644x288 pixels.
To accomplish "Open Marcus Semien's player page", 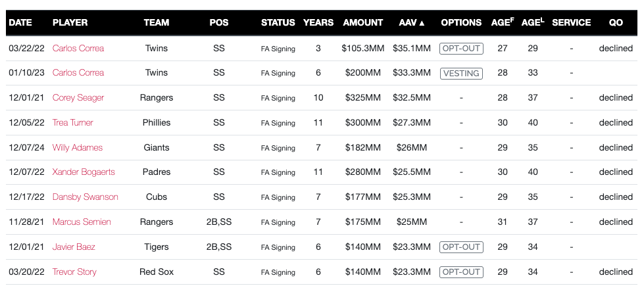I will pos(82,222).
